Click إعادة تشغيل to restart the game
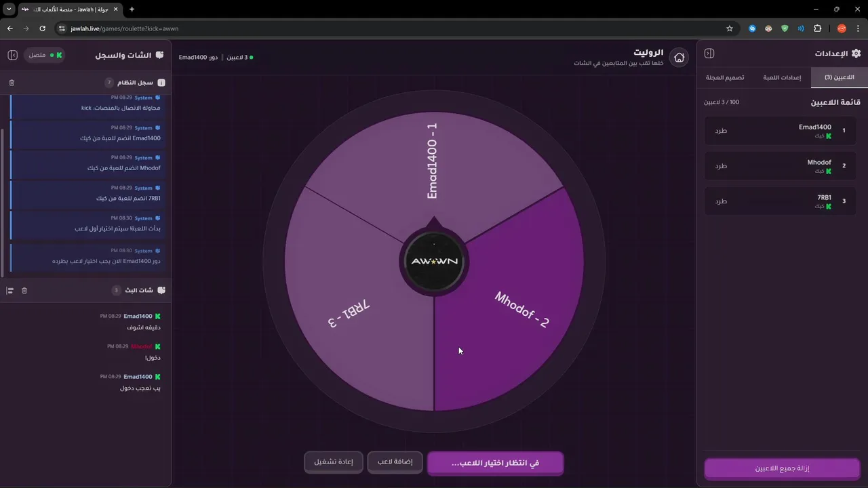The image size is (868, 488). point(333,462)
